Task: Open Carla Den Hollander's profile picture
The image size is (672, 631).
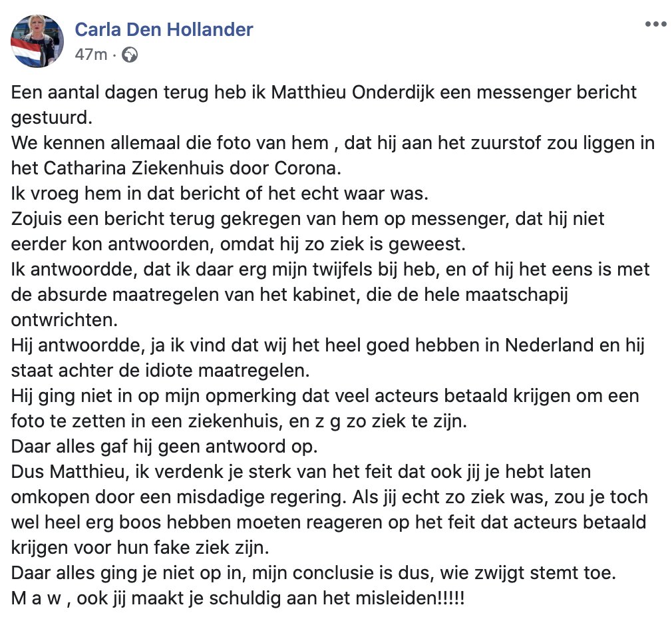Action: coord(37,41)
